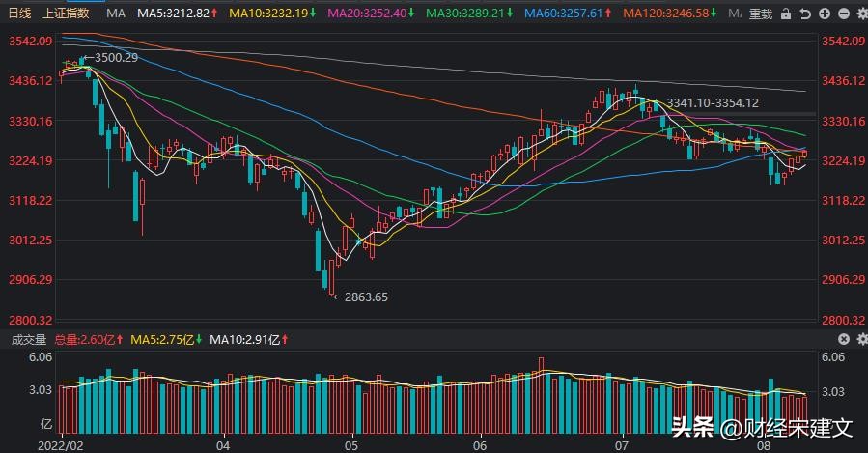The width and height of the screenshot is (868, 453).
Task: Click the MA indicator label
Action: point(116,14)
